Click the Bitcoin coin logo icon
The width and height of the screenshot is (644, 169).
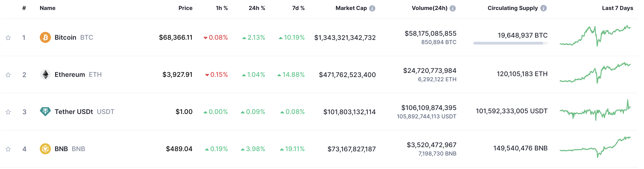(x=45, y=37)
